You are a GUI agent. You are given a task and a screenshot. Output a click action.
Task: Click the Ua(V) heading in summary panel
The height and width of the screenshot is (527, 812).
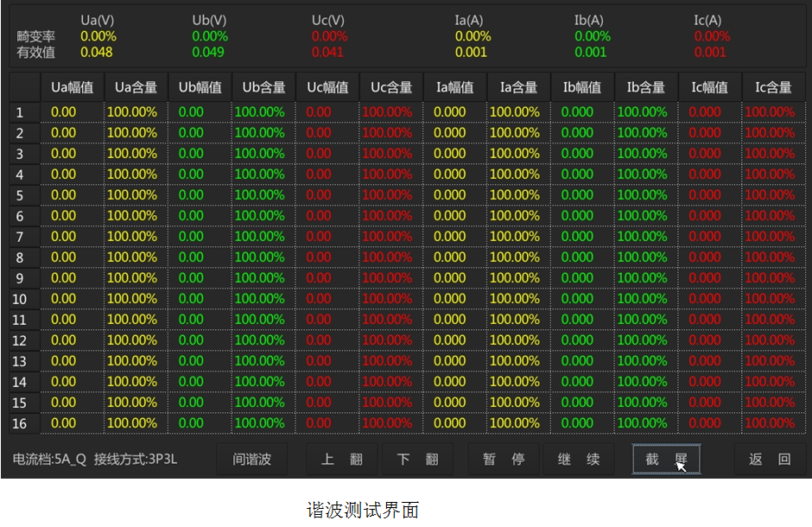(x=95, y=20)
